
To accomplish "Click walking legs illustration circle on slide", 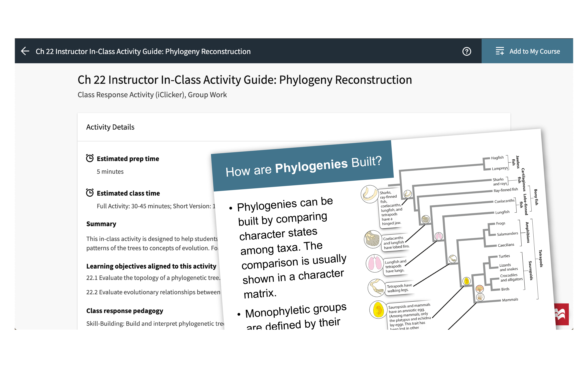I will (x=377, y=288).
